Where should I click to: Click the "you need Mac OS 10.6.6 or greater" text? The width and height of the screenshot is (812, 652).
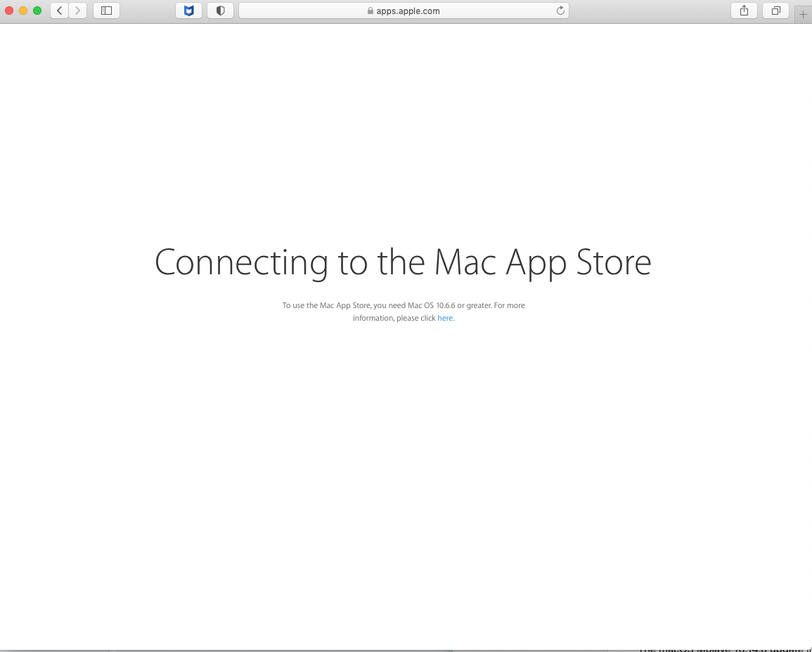(x=432, y=306)
